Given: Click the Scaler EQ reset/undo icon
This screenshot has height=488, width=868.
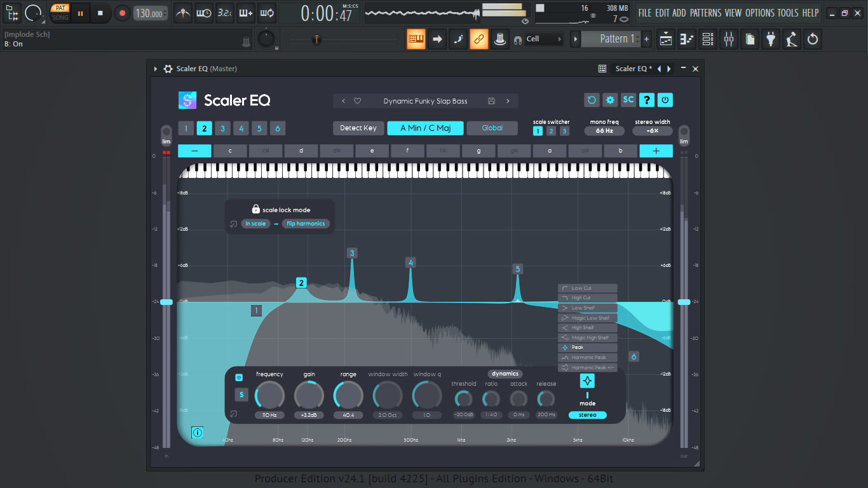Looking at the screenshot, I should (x=592, y=100).
